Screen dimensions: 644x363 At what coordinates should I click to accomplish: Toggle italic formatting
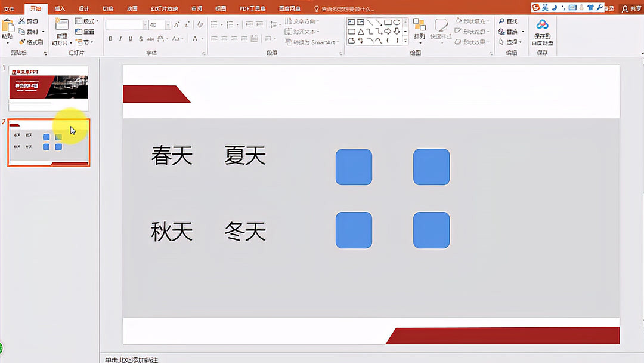(120, 38)
